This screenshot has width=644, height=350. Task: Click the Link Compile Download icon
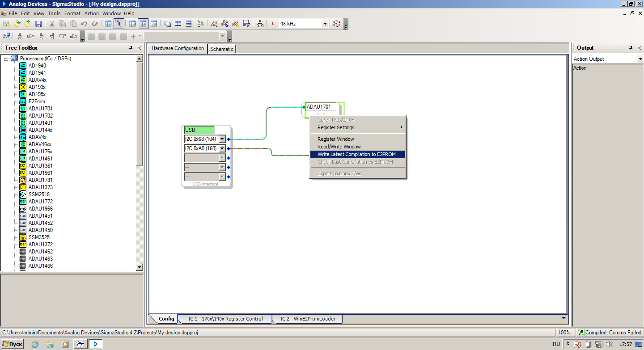point(236,24)
